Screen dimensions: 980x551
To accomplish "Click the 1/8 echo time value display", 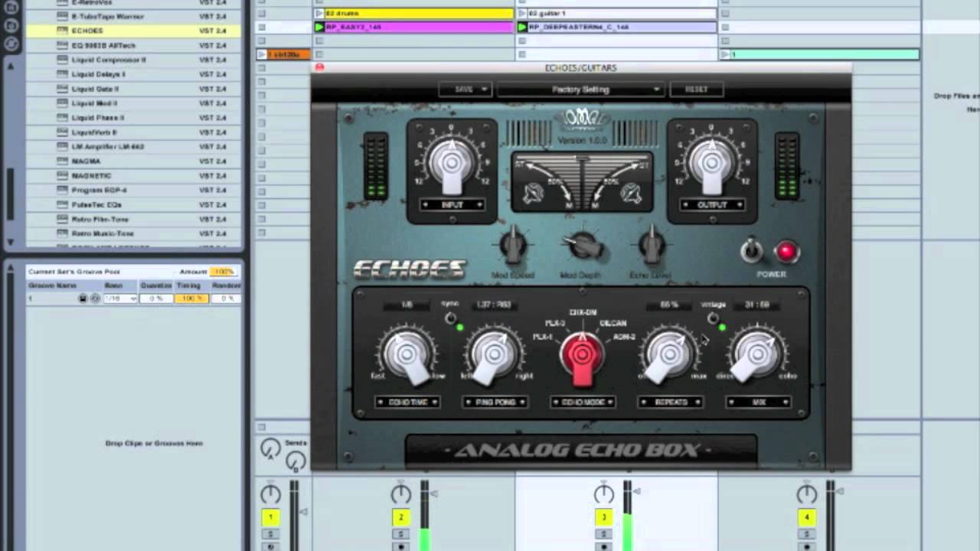I will pyautogui.click(x=407, y=305).
